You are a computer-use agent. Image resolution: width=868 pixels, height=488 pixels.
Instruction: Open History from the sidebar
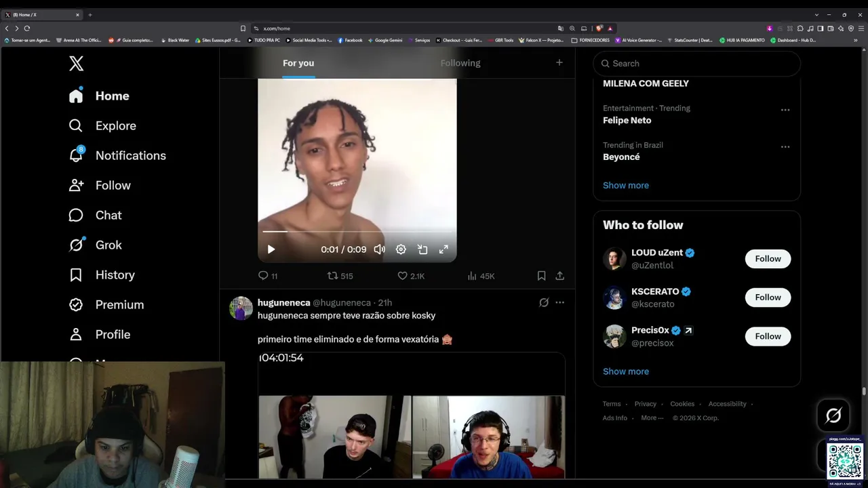[102, 274]
